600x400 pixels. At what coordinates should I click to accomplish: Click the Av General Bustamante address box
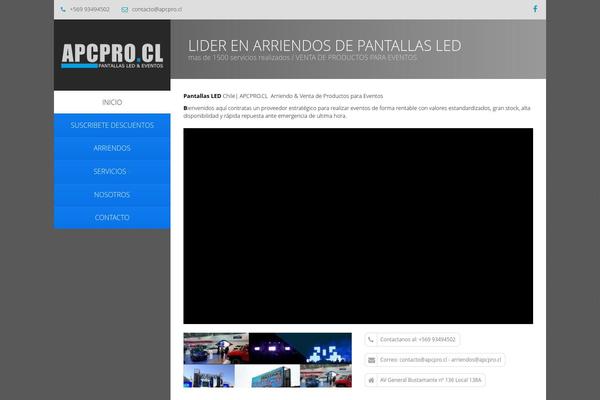425,380
